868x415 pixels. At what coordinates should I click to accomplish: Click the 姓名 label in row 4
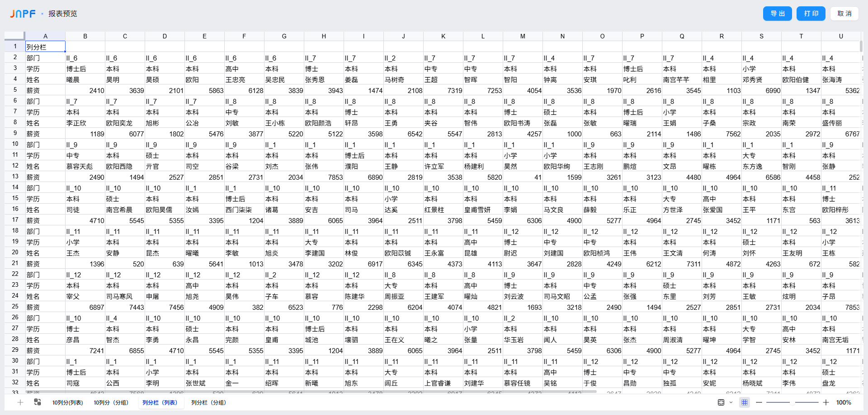pos(45,79)
